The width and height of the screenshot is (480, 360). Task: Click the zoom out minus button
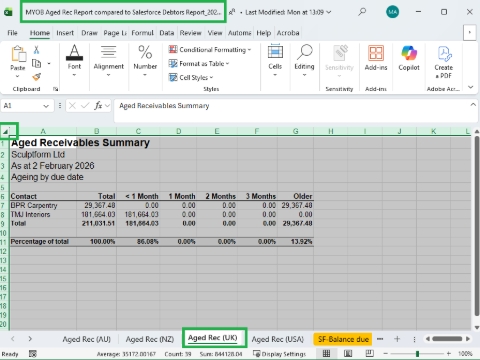[386, 353]
